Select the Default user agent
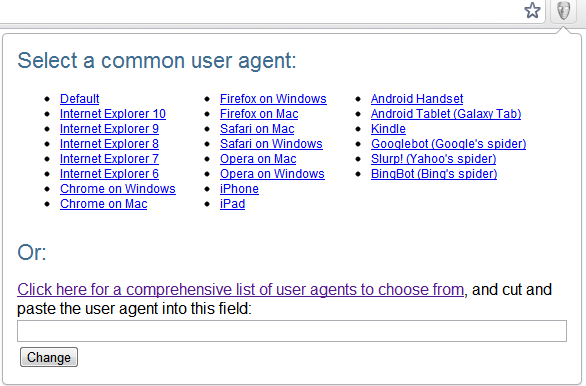 coord(80,99)
